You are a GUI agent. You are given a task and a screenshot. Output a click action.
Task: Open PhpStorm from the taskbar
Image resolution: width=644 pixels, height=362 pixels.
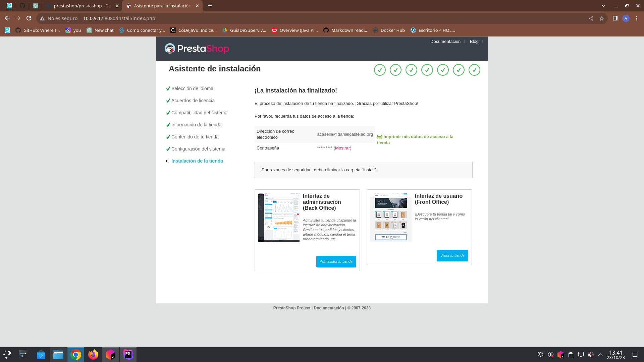click(128, 355)
